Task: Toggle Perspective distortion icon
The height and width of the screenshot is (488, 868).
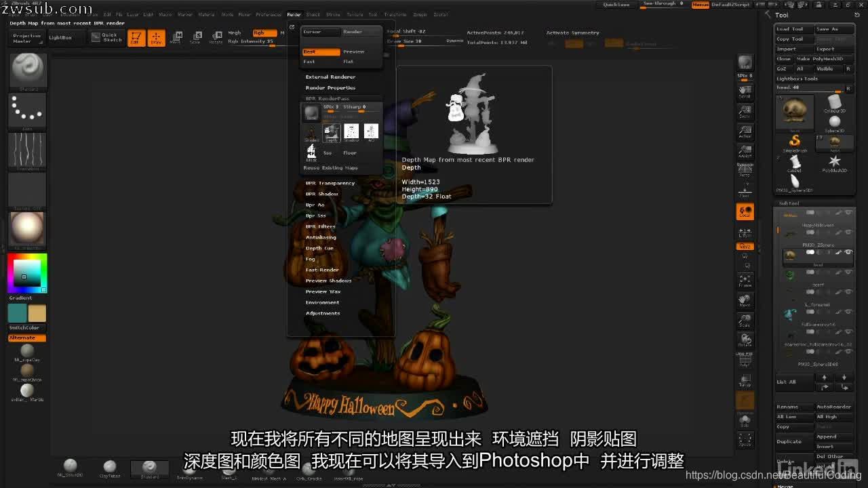Action: tap(745, 170)
